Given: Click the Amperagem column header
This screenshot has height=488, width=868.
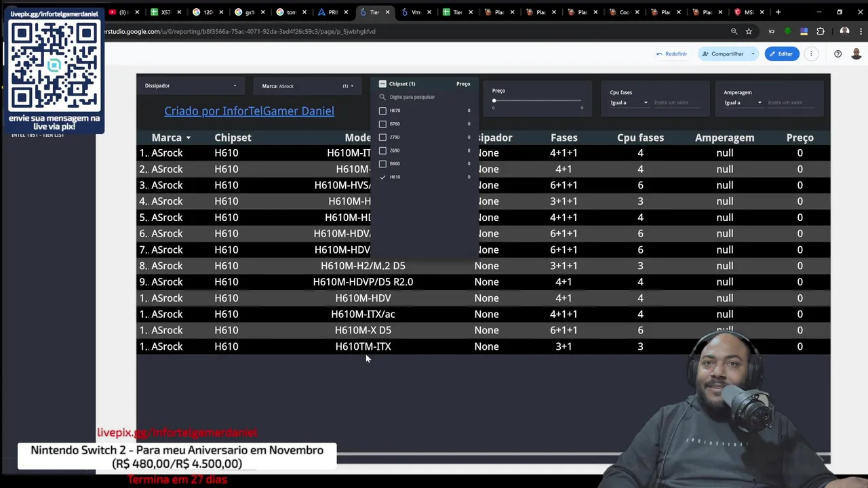Looking at the screenshot, I should click(724, 138).
